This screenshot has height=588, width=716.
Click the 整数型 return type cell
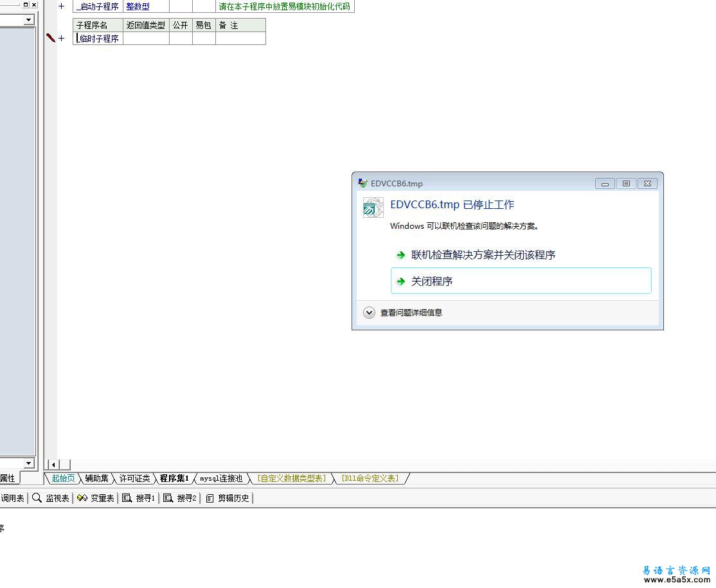(x=146, y=6)
